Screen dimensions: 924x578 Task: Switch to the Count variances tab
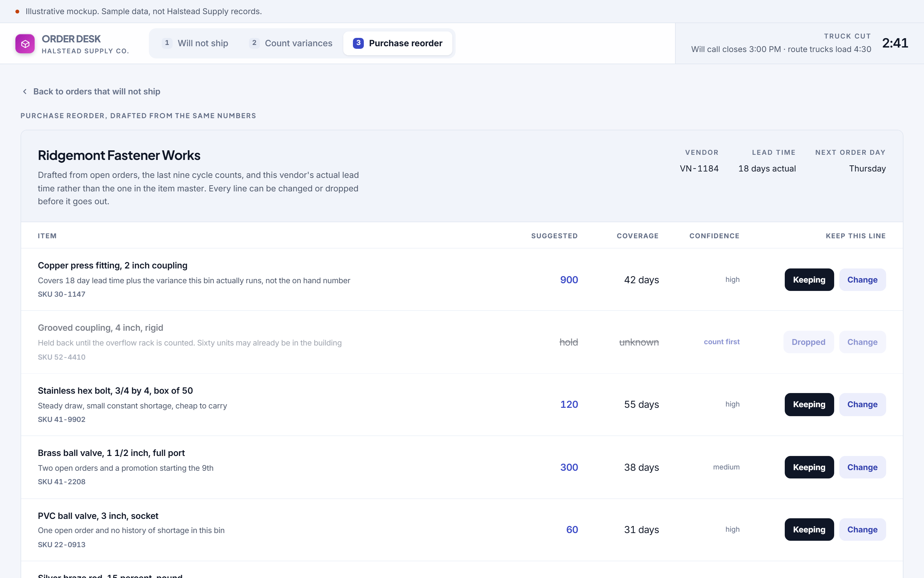291,43
